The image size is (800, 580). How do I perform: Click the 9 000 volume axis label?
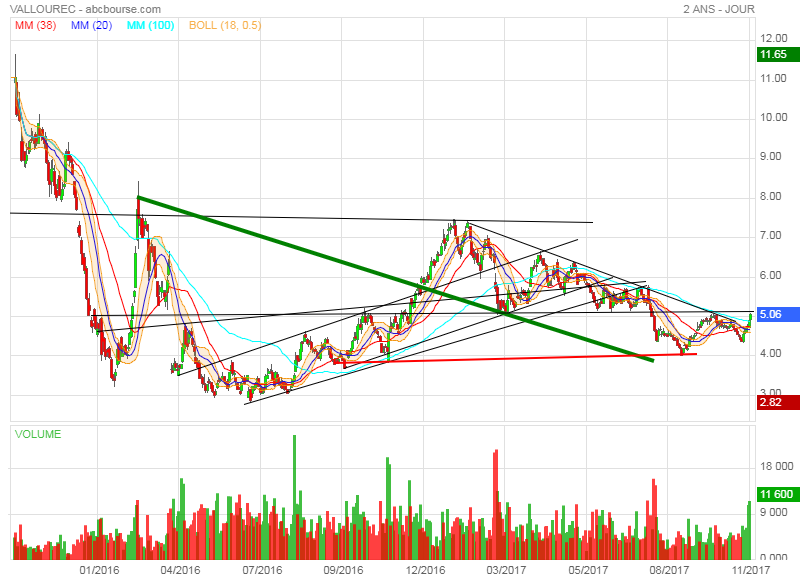click(x=773, y=513)
